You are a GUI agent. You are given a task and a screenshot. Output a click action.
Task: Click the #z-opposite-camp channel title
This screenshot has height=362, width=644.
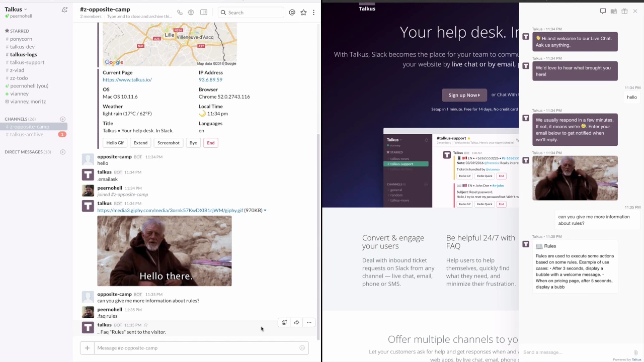point(105,9)
